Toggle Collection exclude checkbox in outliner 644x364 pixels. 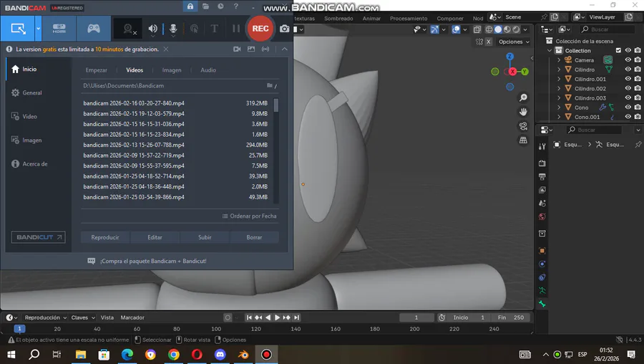pyautogui.click(x=618, y=51)
